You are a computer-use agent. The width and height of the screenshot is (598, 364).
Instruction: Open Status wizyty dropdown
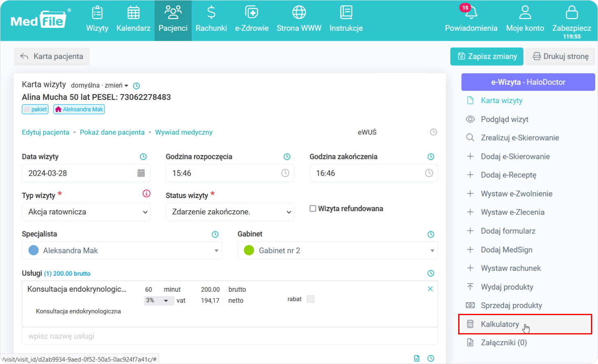click(x=229, y=212)
